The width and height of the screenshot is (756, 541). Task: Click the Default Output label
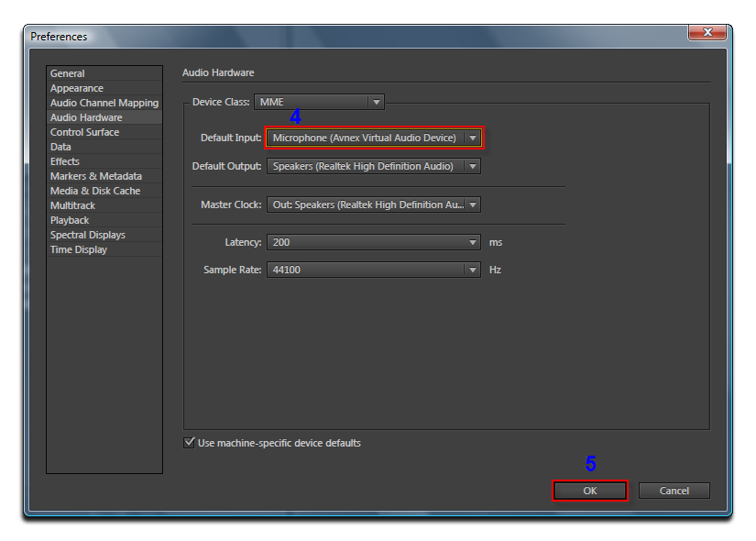click(x=226, y=167)
